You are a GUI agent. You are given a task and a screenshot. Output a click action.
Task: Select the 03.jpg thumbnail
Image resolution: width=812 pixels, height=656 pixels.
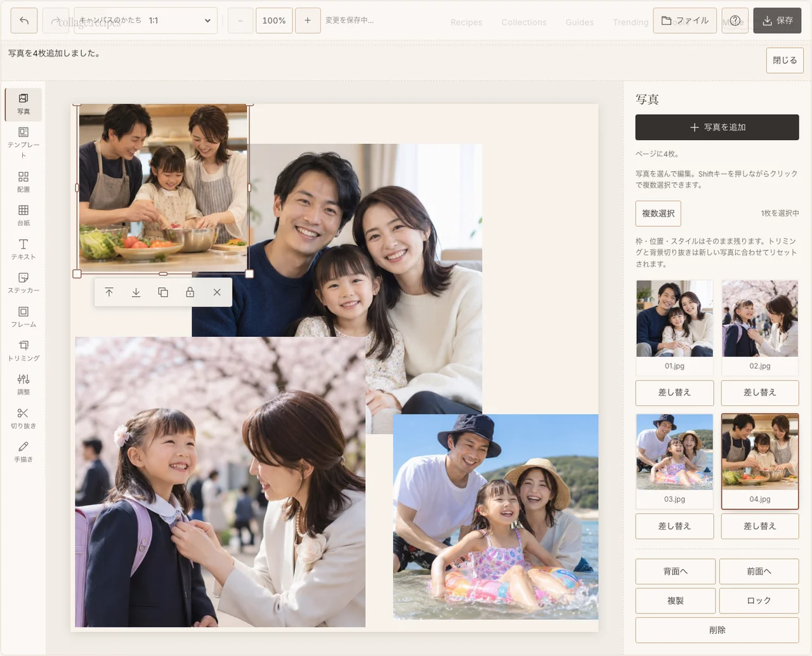674,461
